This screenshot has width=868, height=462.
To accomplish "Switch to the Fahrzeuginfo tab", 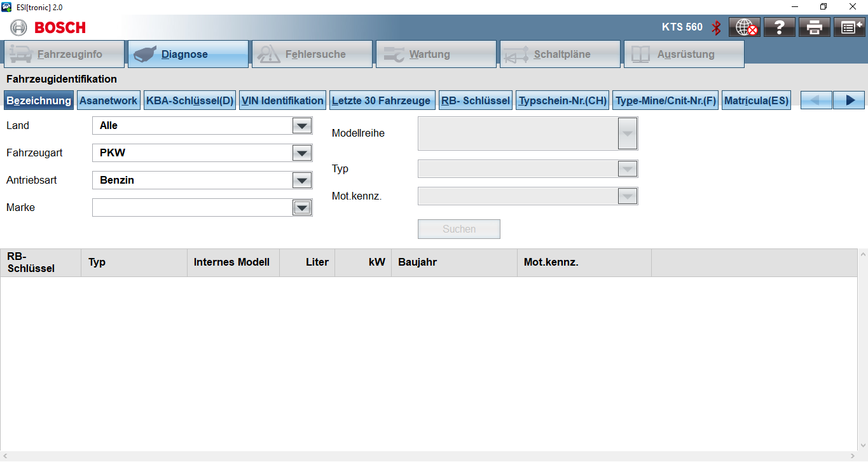I will [64, 55].
